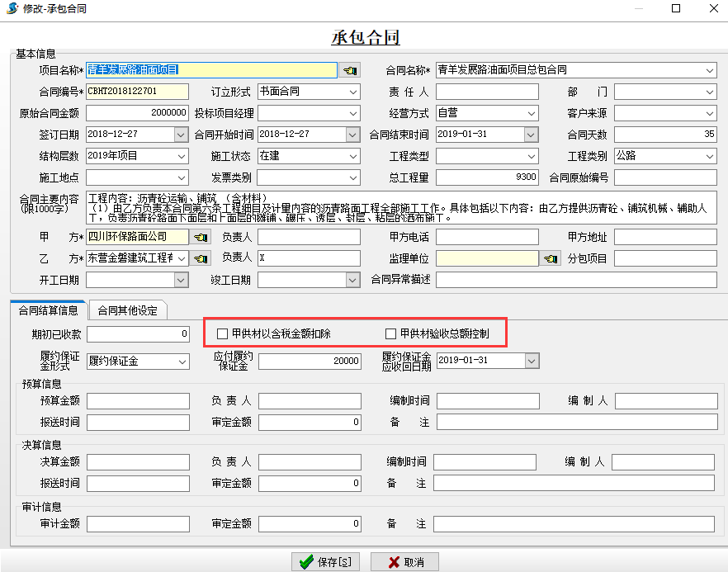Click the application logo in title bar
Image resolution: width=728 pixels, height=572 pixels.
pyautogui.click(x=12, y=8)
